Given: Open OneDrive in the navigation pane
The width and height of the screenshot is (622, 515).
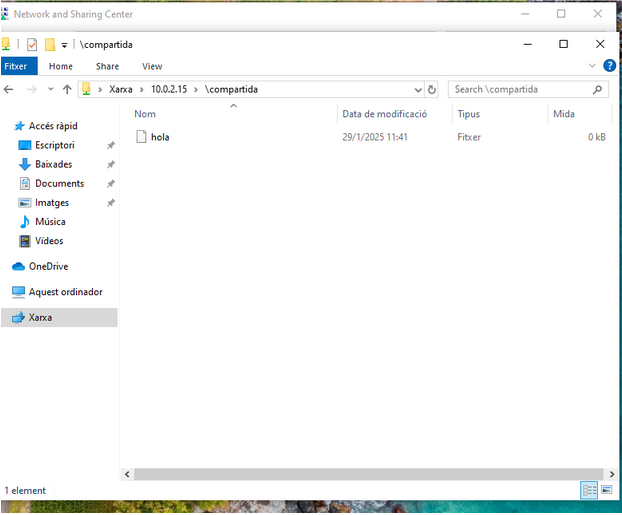Looking at the screenshot, I should [48, 266].
